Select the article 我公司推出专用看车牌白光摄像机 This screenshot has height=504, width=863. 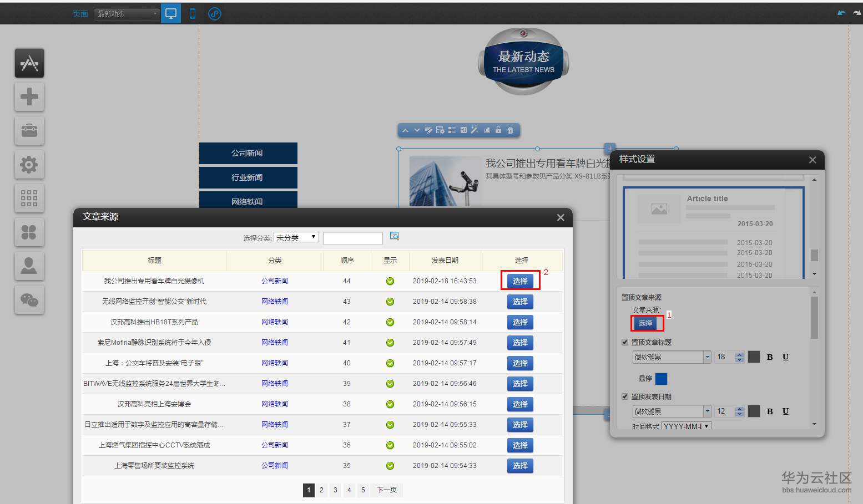coord(520,281)
